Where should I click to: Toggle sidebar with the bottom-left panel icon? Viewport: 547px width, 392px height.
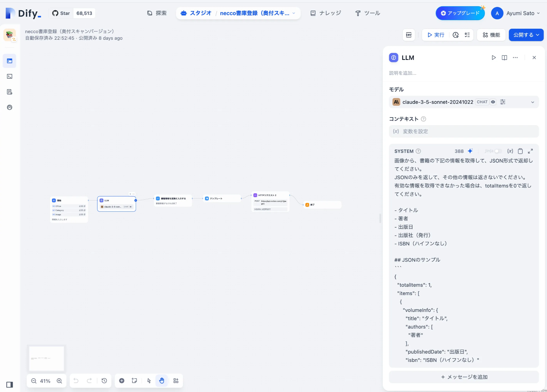coord(10,385)
